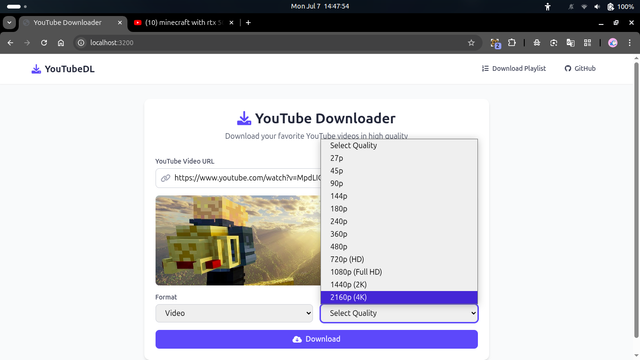Open the accessibility icon in top bar

pos(548,6)
